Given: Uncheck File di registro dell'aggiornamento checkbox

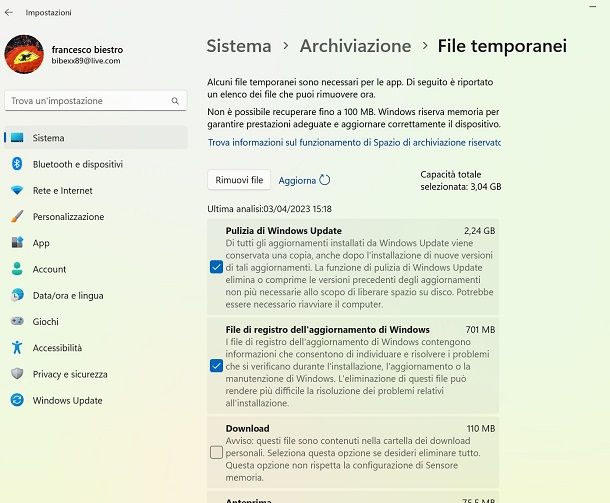Looking at the screenshot, I should coord(216,366).
